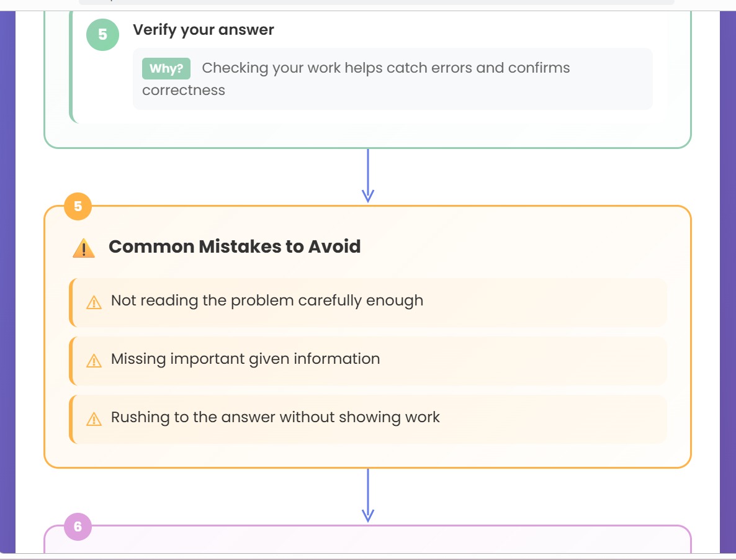Image resolution: width=736 pixels, height=560 pixels.
Task: Click the large warning icon beside Common Mistakes
Action: pos(84,248)
